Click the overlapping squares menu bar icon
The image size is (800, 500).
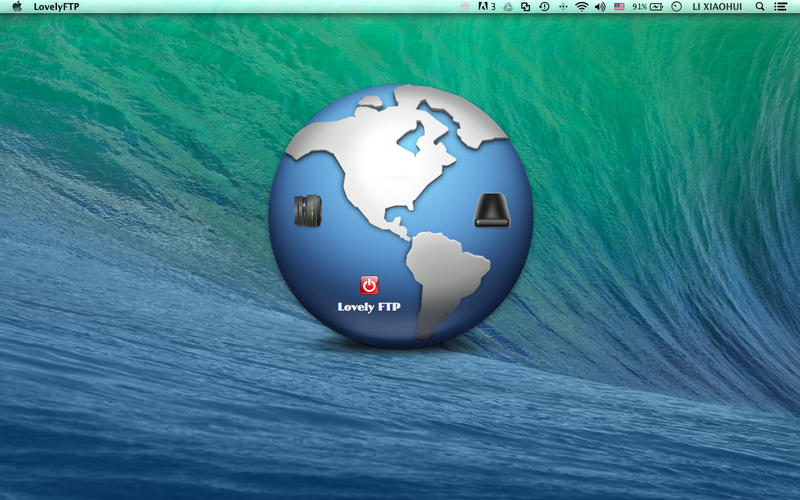pos(525,7)
